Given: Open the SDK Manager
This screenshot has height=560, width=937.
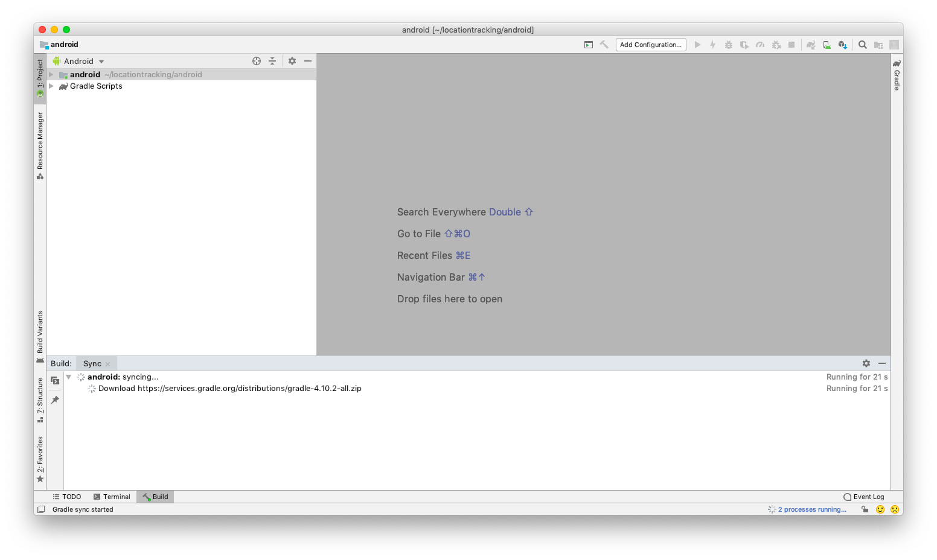Looking at the screenshot, I should coord(843,44).
